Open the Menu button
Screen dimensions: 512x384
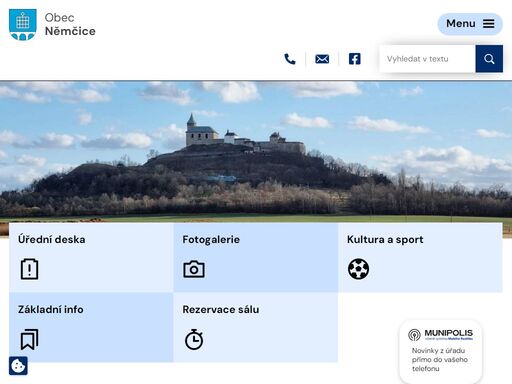(x=470, y=24)
